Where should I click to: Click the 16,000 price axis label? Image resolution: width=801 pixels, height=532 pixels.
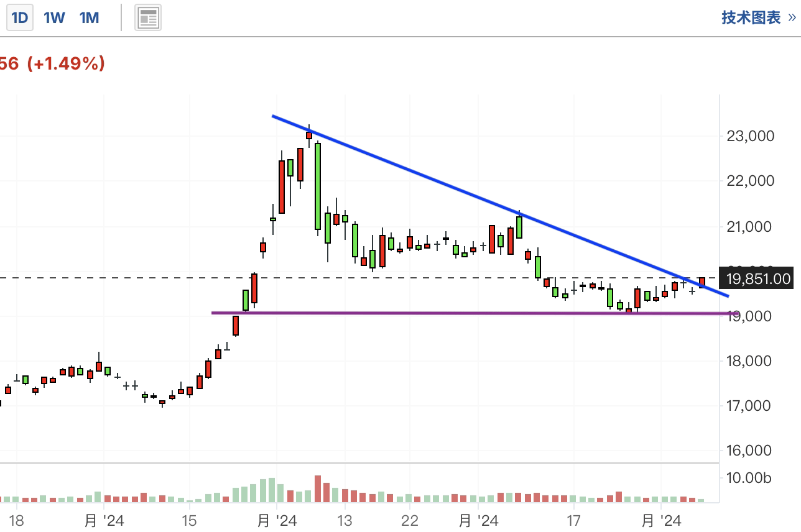click(x=750, y=451)
